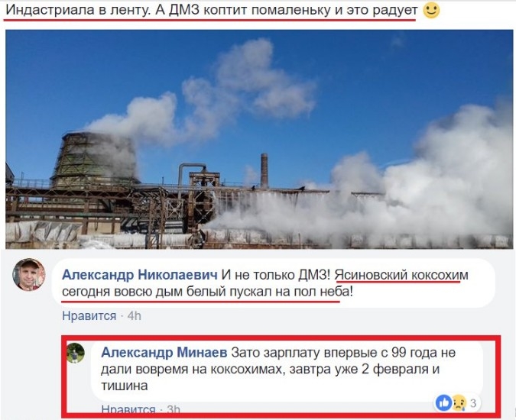
Task: Click the 3h reply timestamp
Action: [173, 409]
